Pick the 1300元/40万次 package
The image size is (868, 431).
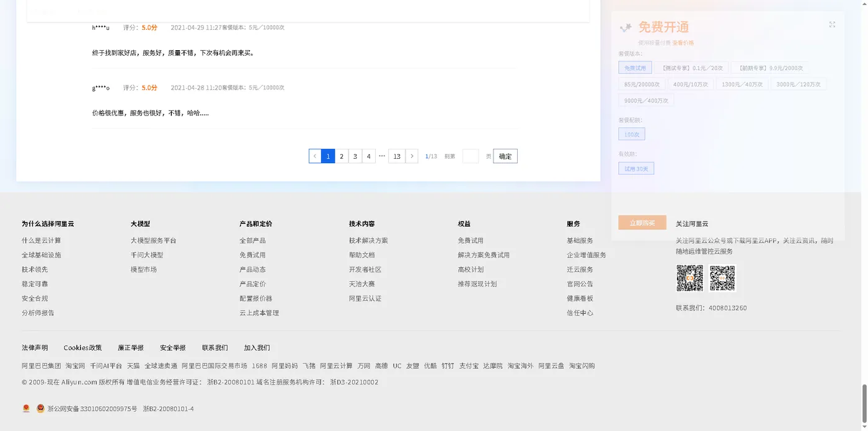tap(742, 84)
